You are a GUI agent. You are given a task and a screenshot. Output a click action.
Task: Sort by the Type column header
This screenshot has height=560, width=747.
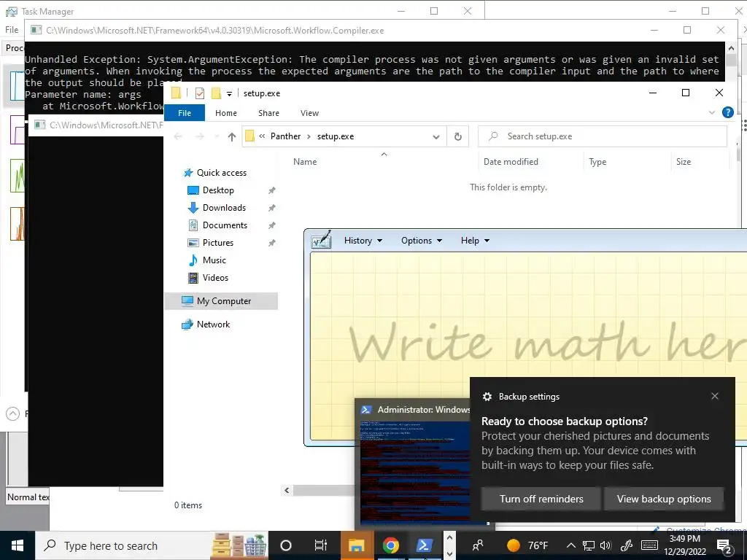coord(597,162)
